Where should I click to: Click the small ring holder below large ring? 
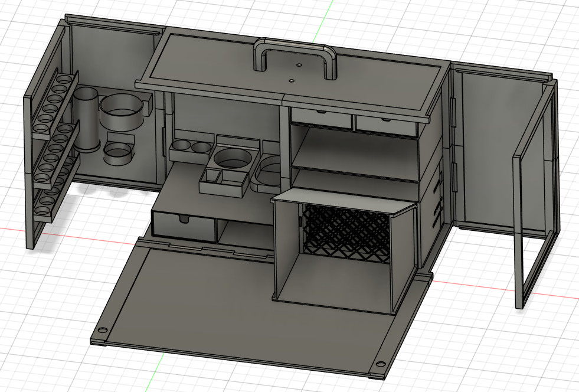(x=117, y=153)
